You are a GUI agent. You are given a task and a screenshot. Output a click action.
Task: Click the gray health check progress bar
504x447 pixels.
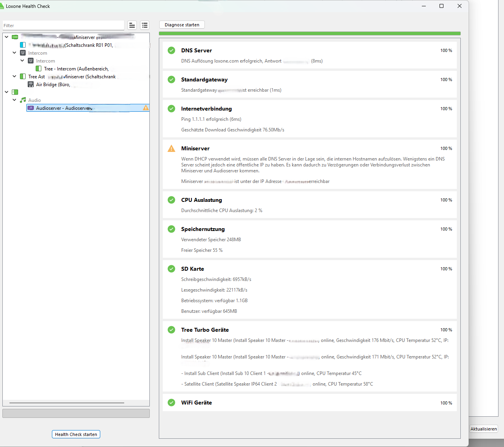76,413
